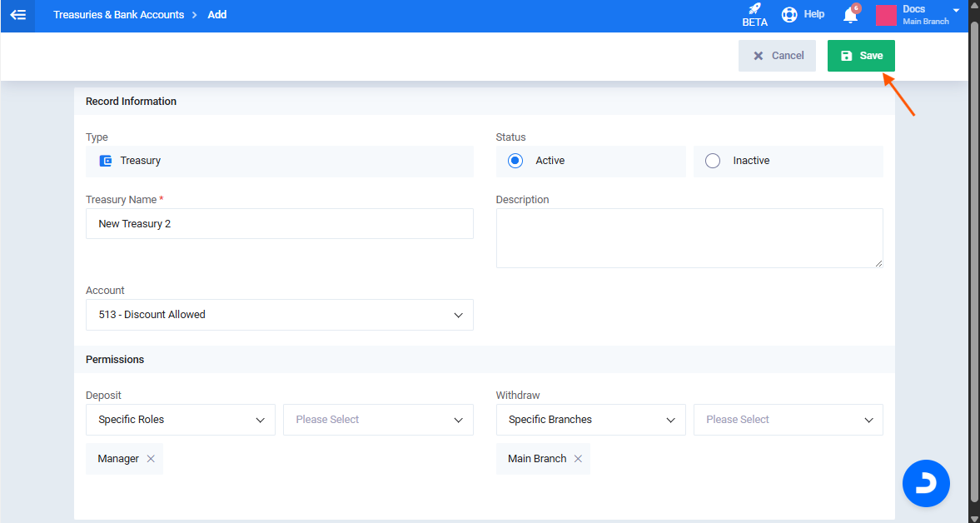
Task: Open the Deposit 'Please Select' roles dropdown
Action: [x=378, y=420]
